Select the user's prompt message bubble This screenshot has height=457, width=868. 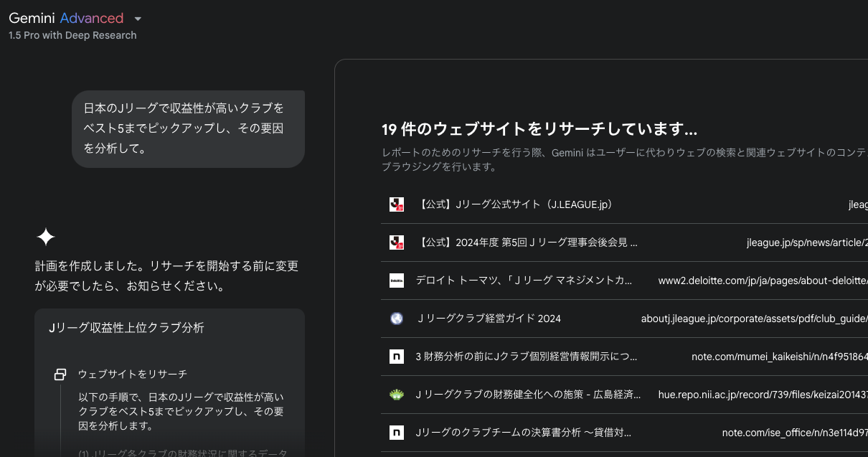[x=188, y=128]
